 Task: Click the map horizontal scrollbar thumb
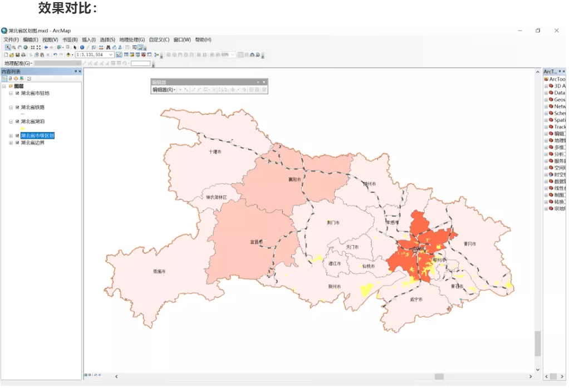coord(439,376)
